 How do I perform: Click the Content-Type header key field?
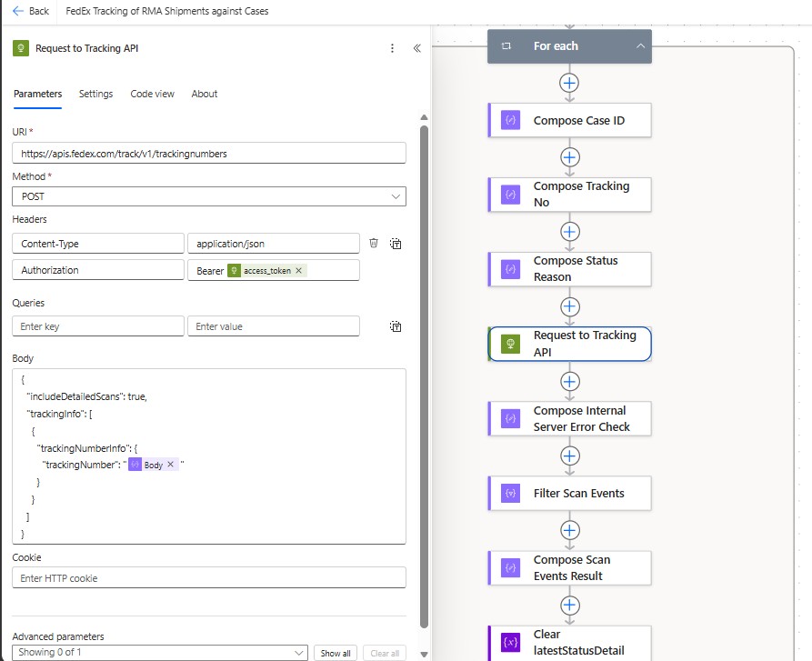tap(98, 244)
